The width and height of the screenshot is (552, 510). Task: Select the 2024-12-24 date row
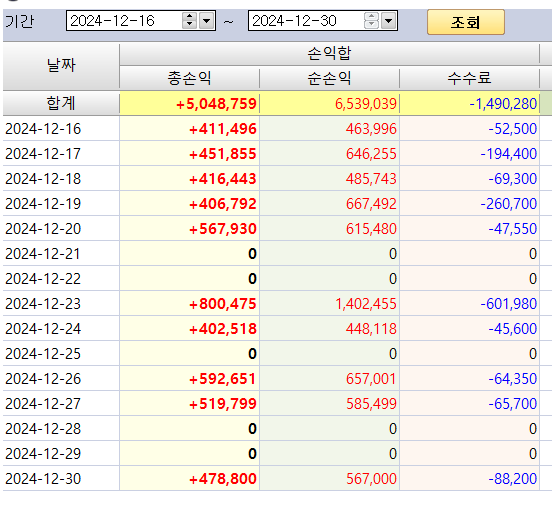point(43,329)
